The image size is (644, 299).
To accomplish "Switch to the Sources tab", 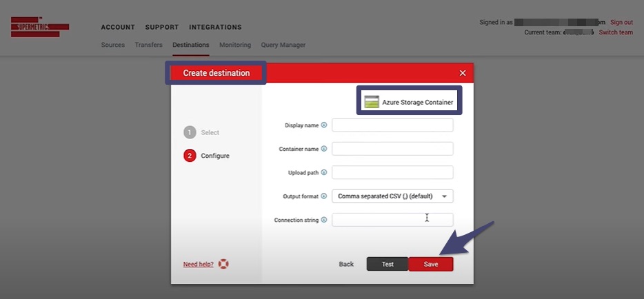I will point(113,45).
